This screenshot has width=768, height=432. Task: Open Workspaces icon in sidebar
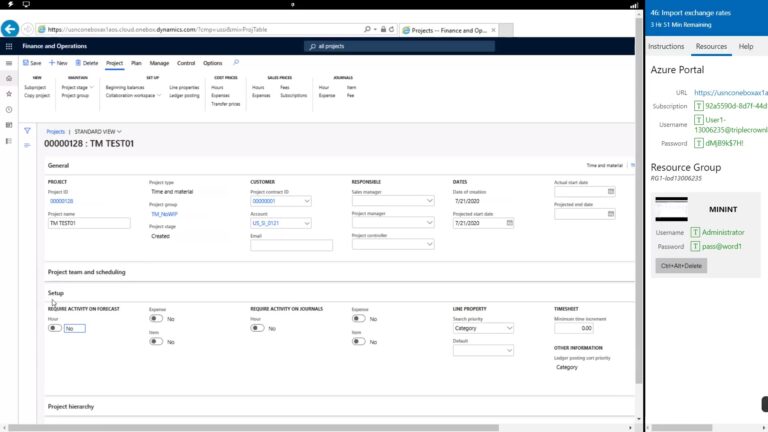[9, 125]
